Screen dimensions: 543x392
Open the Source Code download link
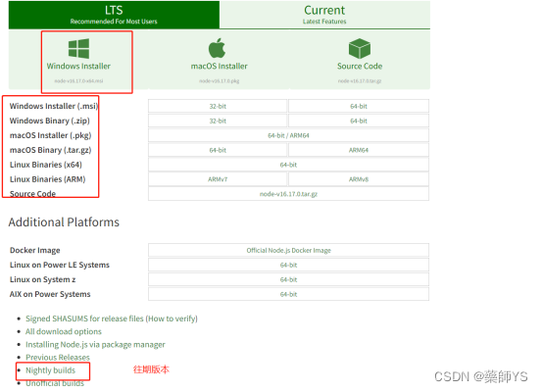pos(360,66)
